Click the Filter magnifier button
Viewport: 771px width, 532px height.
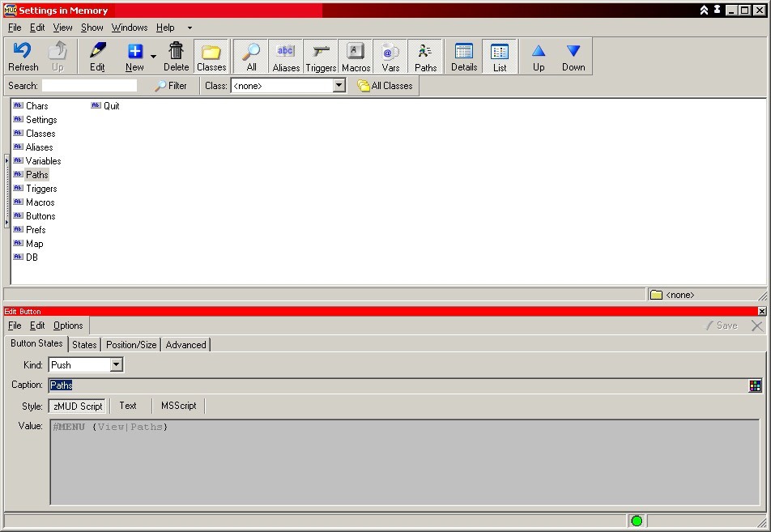pyautogui.click(x=171, y=86)
